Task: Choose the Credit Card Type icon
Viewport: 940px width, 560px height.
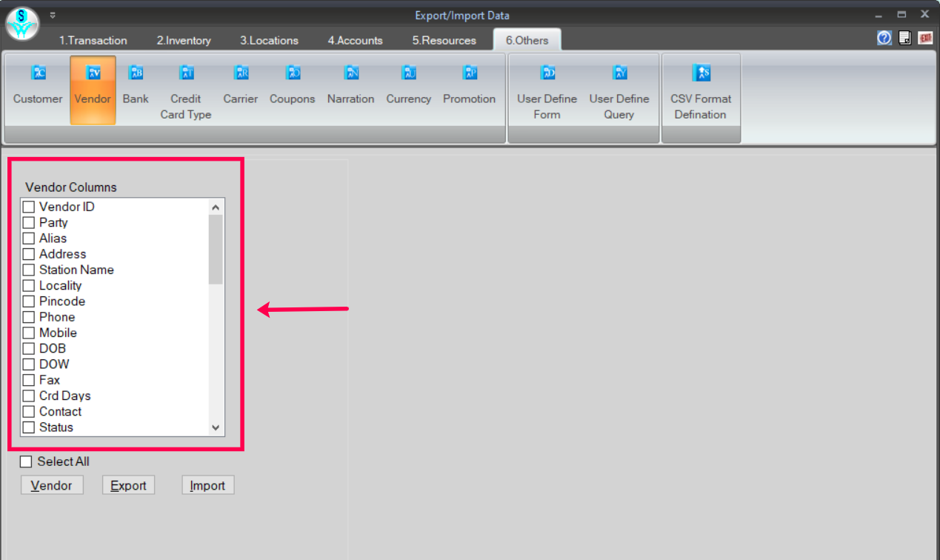Action: click(x=186, y=90)
